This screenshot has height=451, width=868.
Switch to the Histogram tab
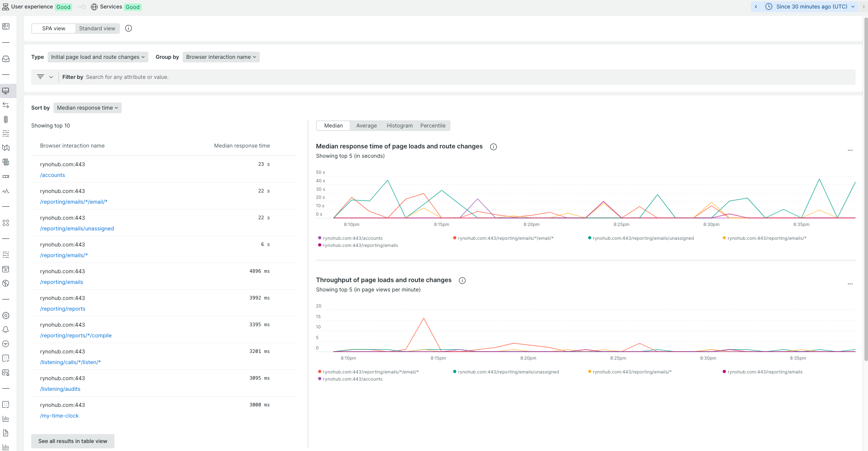coord(400,126)
